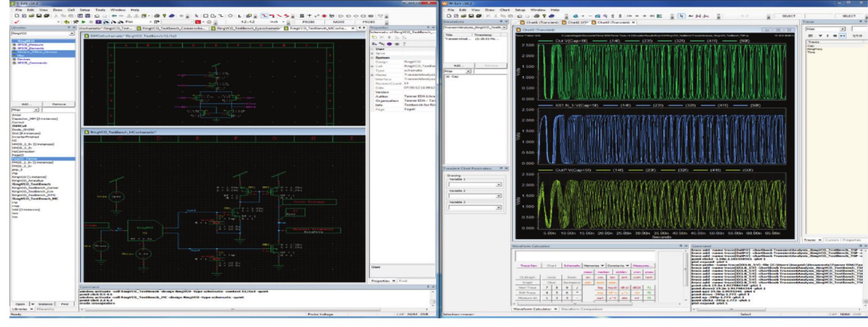
Task: Open File menu in S-Edit window
Action: click(19, 10)
